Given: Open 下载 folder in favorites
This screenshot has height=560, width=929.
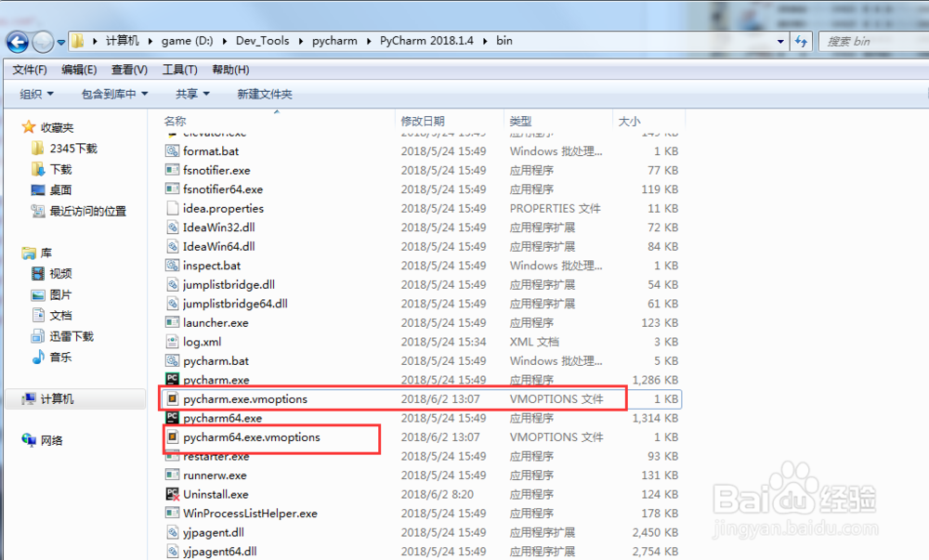Looking at the screenshot, I should [x=51, y=169].
